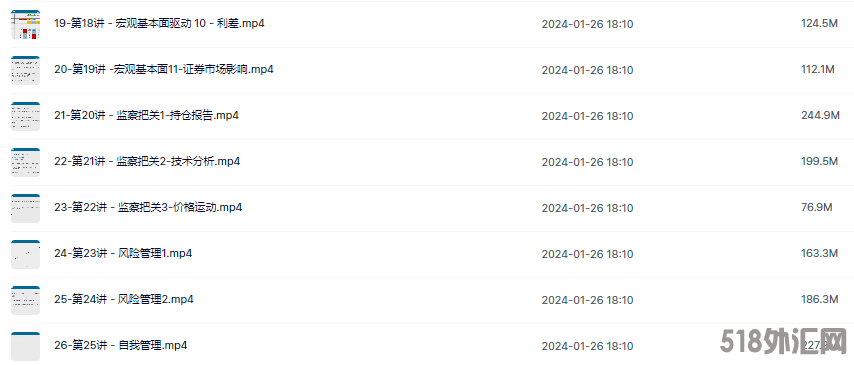The width and height of the screenshot is (854, 365).
Task: Open thumbnail of 26-第25讲 自我管理.mp4
Action: point(26,346)
